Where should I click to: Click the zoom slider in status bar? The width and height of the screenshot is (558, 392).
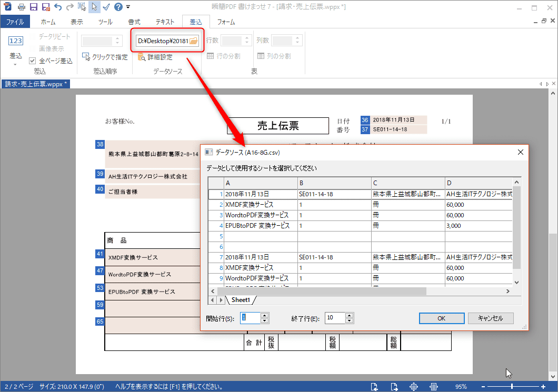coord(511,387)
